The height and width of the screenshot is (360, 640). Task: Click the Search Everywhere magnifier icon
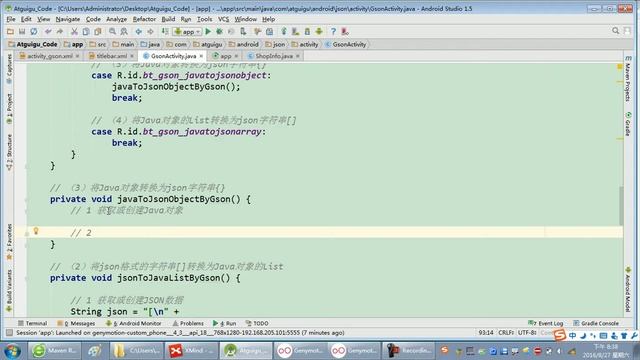[x=616, y=31]
